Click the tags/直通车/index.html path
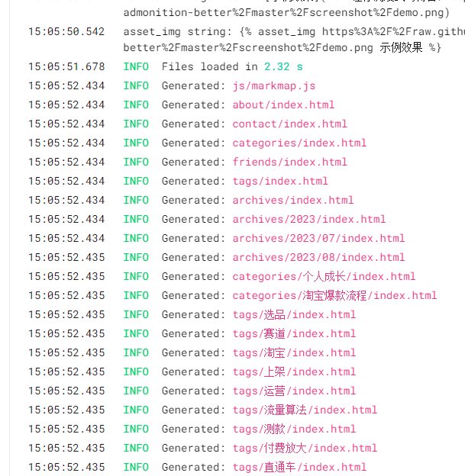This screenshot has width=465, height=476. click(299, 467)
